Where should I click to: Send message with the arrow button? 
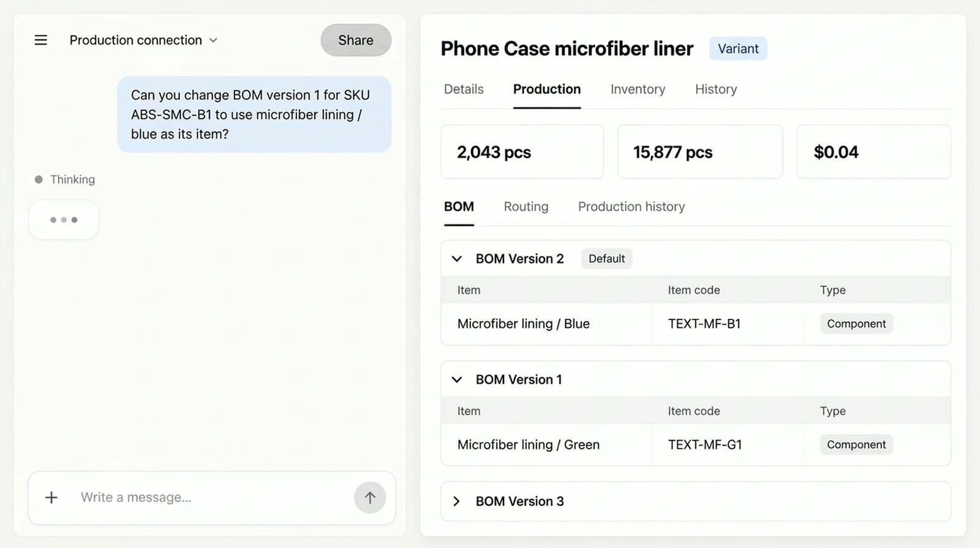pyautogui.click(x=370, y=498)
